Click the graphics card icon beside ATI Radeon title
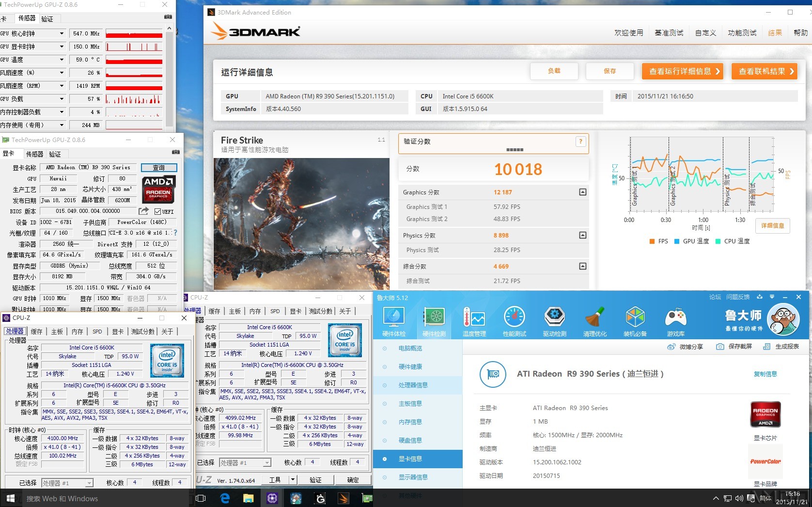Viewport: 812px width, 507px height. click(x=493, y=374)
